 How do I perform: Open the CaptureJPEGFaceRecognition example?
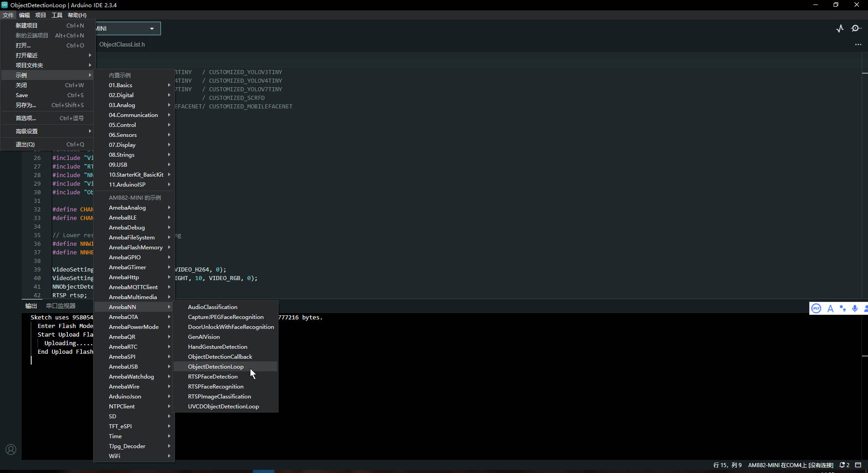coord(226,317)
